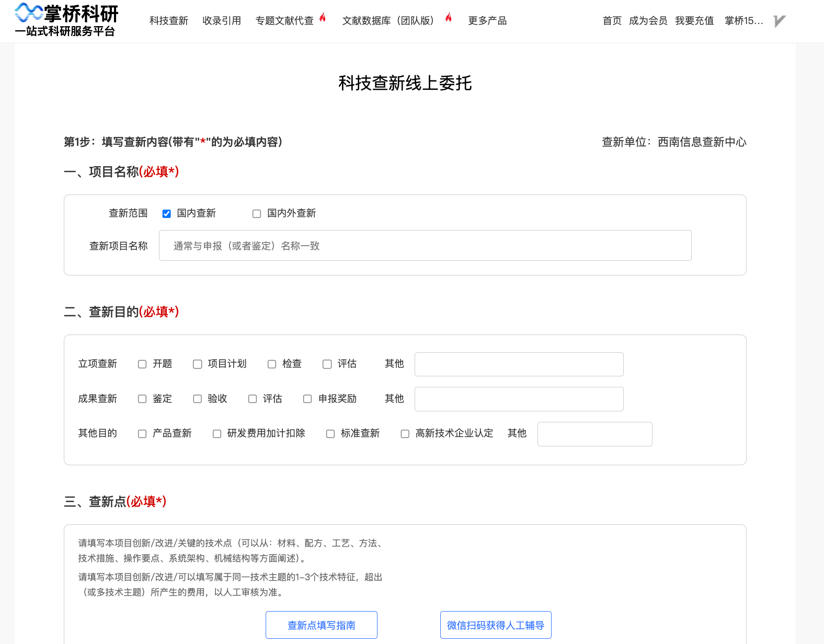The width and height of the screenshot is (824, 644).
Task: Click the grey V member badge icon
Action: click(x=780, y=21)
